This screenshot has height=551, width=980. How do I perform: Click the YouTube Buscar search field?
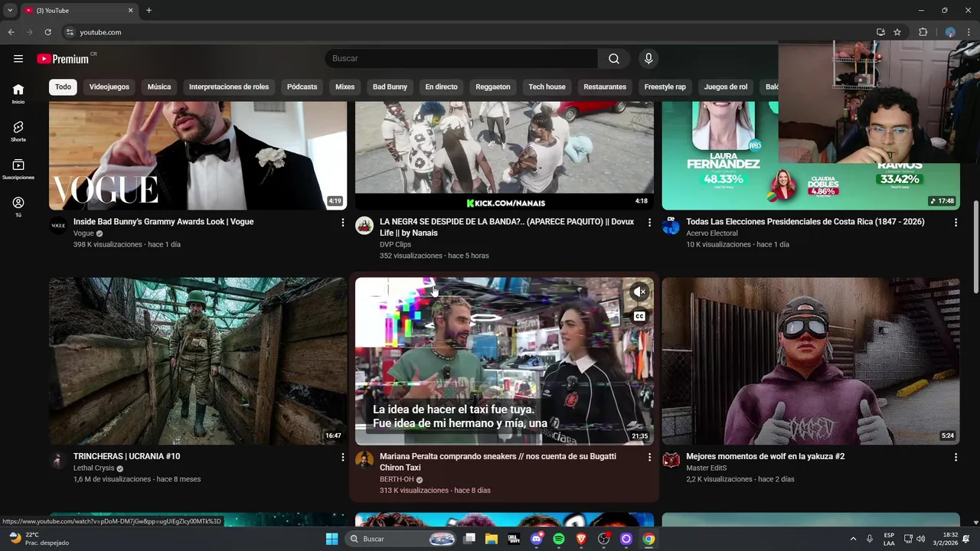pos(461,59)
